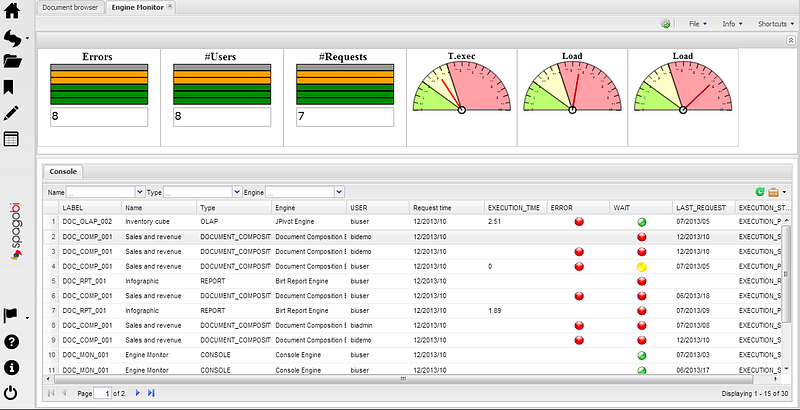This screenshot has height=410, width=800.
Task: Click green WAIT indicator in row 10
Action: 642,355
